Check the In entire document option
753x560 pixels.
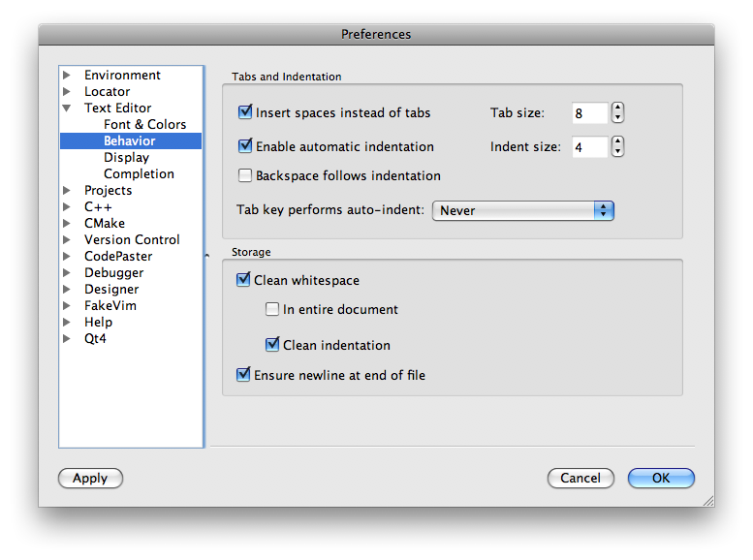point(272,310)
